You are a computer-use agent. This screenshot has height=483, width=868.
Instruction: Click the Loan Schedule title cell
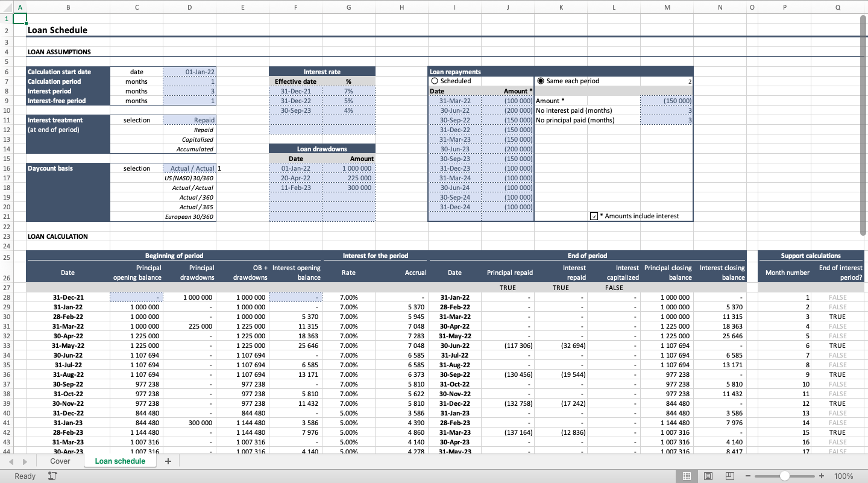pyautogui.click(x=57, y=30)
